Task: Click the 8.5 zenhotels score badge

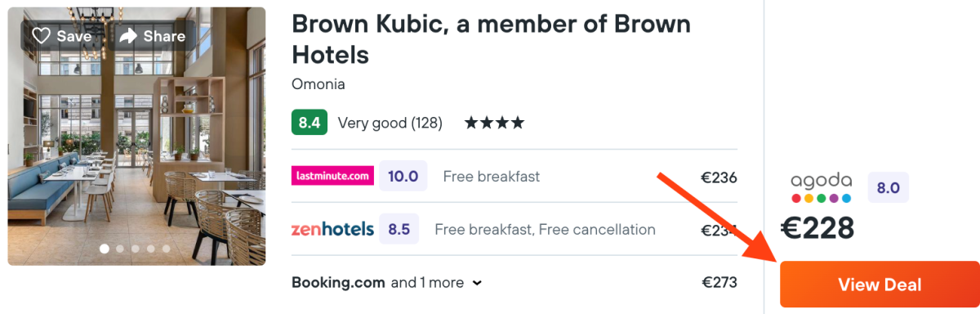Action: pyautogui.click(x=399, y=229)
